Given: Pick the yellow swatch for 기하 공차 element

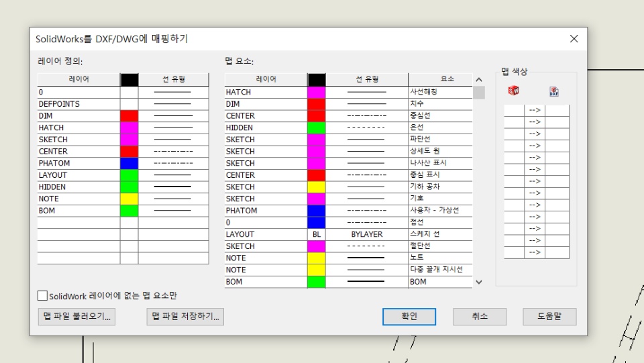Looking at the screenshot, I should (317, 187).
